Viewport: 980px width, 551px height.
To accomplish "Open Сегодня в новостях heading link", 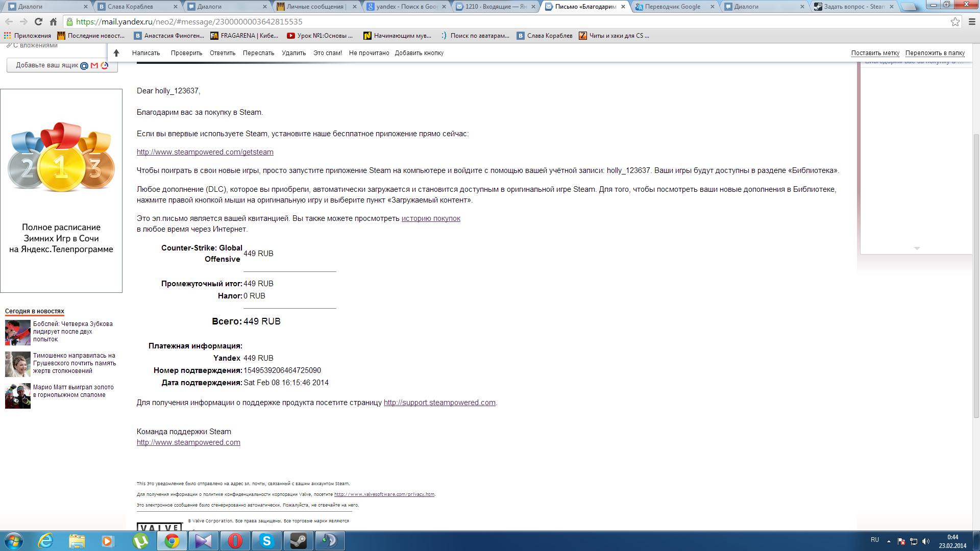I will pyautogui.click(x=35, y=311).
